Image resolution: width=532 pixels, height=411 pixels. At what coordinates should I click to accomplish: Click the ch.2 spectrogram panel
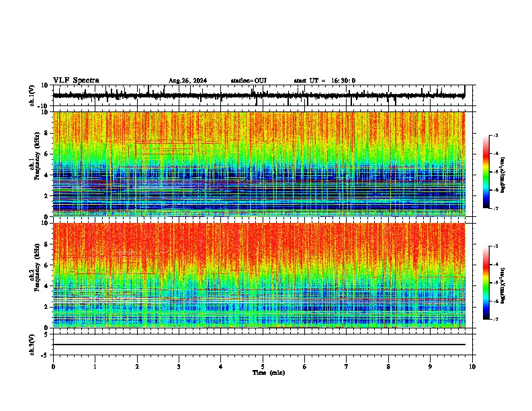[x=259, y=275]
